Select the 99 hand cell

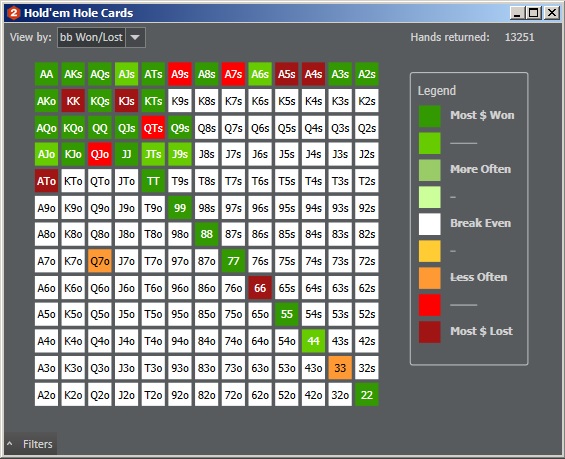pyautogui.click(x=180, y=208)
